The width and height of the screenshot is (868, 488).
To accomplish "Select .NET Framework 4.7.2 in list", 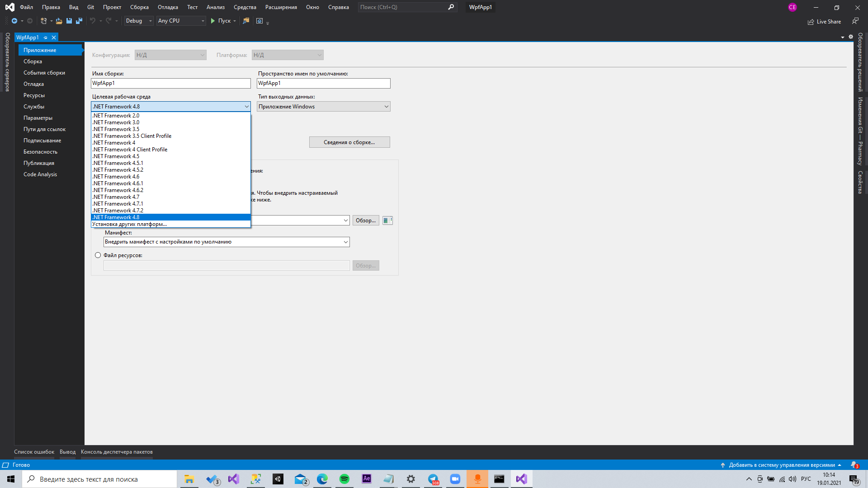I will tap(170, 211).
